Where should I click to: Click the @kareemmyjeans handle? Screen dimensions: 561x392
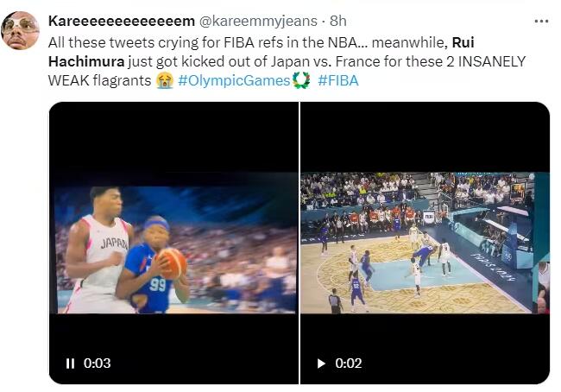point(258,21)
